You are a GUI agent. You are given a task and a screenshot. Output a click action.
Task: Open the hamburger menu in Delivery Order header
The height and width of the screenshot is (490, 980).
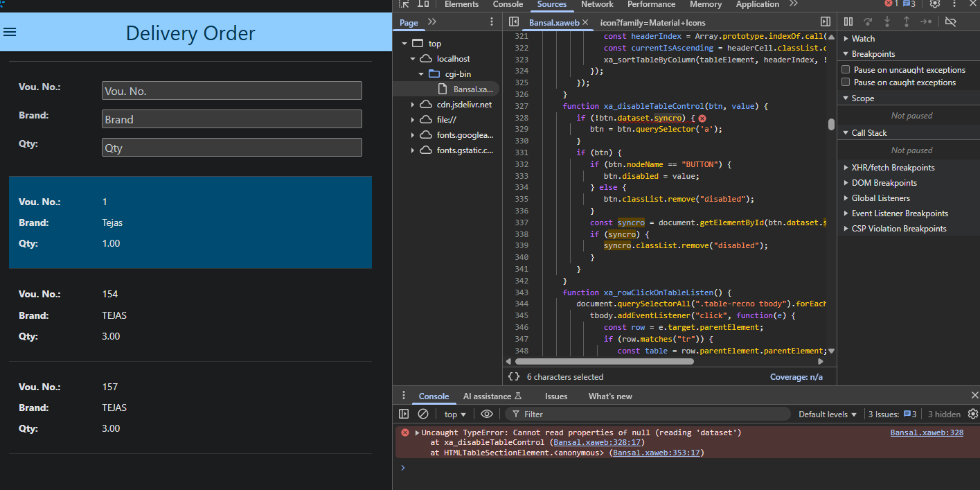pos(10,32)
